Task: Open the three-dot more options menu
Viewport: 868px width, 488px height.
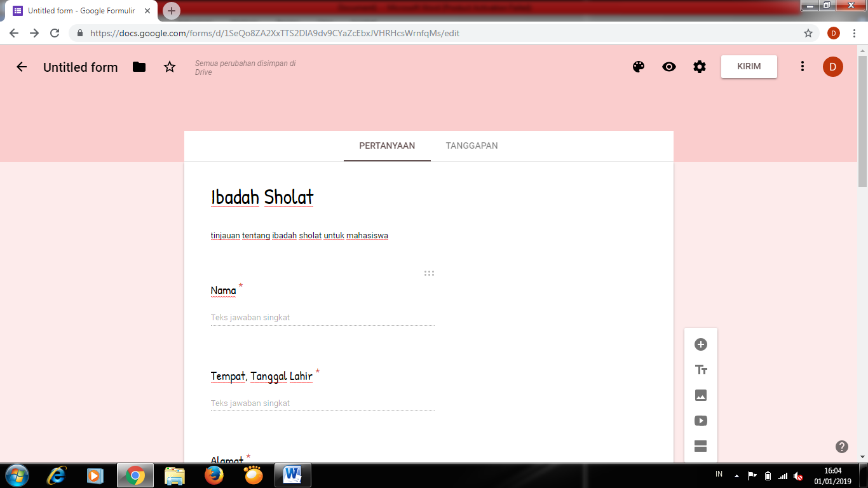Action: click(x=803, y=67)
